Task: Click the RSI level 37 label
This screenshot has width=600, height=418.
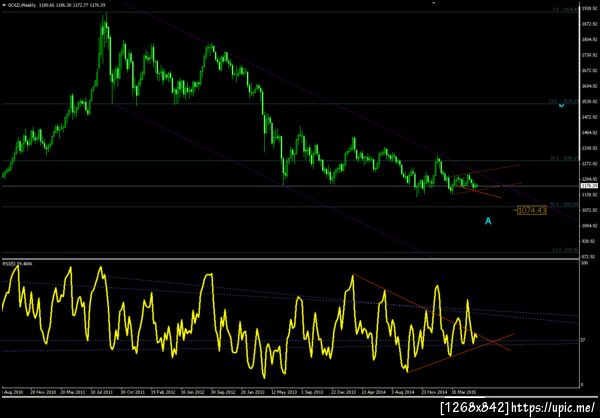Action: click(583, 340)
